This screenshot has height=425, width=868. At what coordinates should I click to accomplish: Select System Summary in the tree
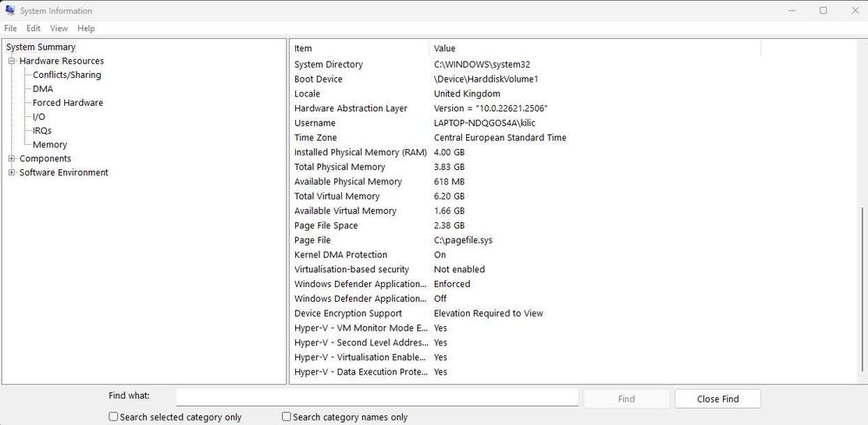point(41,47)
